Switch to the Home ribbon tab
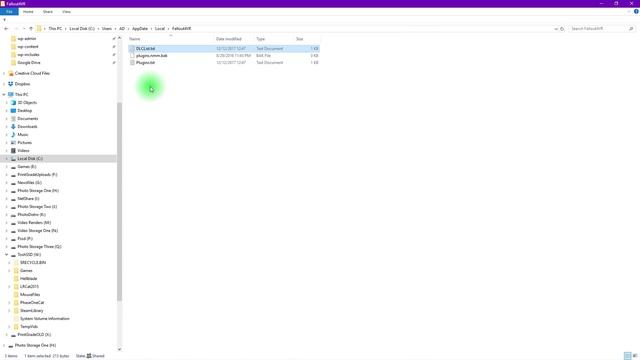This screenshot has width=640, height=360. click(x=28, y=12)
